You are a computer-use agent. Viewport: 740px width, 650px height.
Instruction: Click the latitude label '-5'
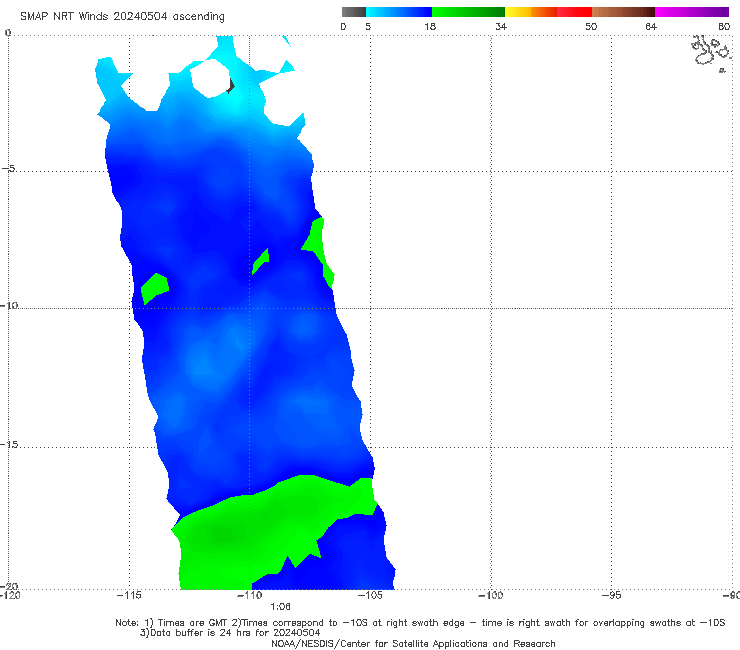8,169
